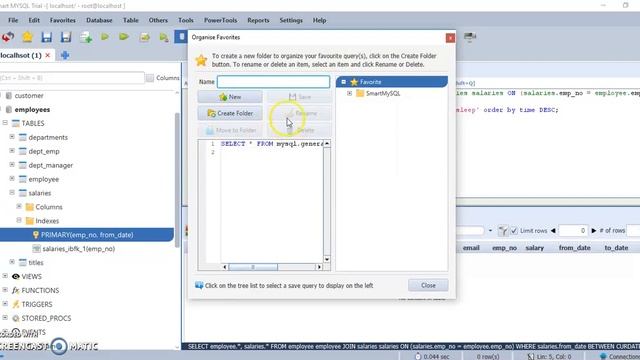Image resolution: width=640 pixels, height=360 pixels.
Task: Expand the Columns folder under salaries
Action: (19, 206)
